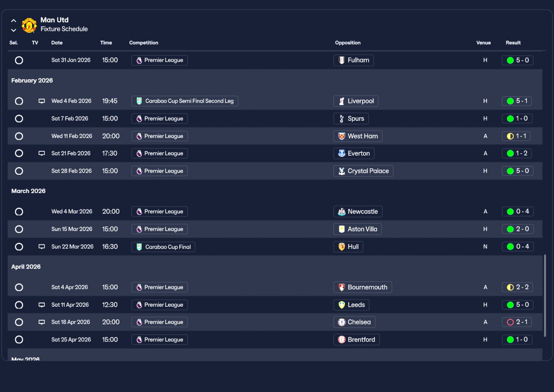The height and width of the screenshot is (392, 554).
Task: Click the Newcastle club crest
Action: (341, 212)
